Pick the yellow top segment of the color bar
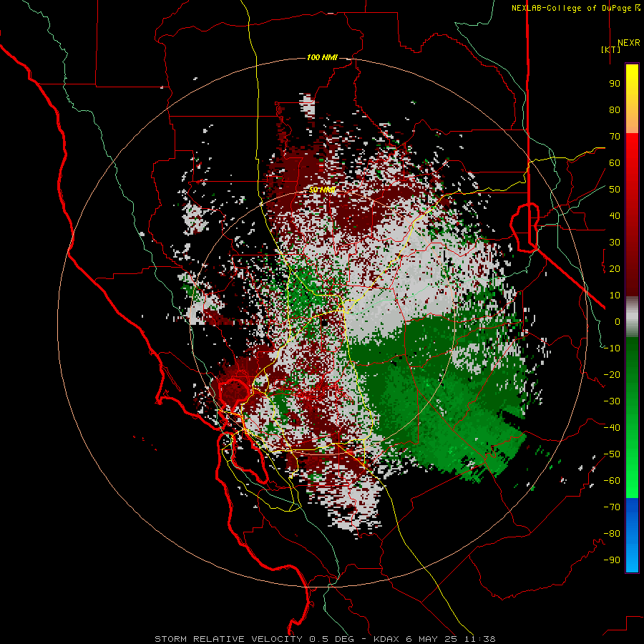Screen dimensions: 644x644 632,99
